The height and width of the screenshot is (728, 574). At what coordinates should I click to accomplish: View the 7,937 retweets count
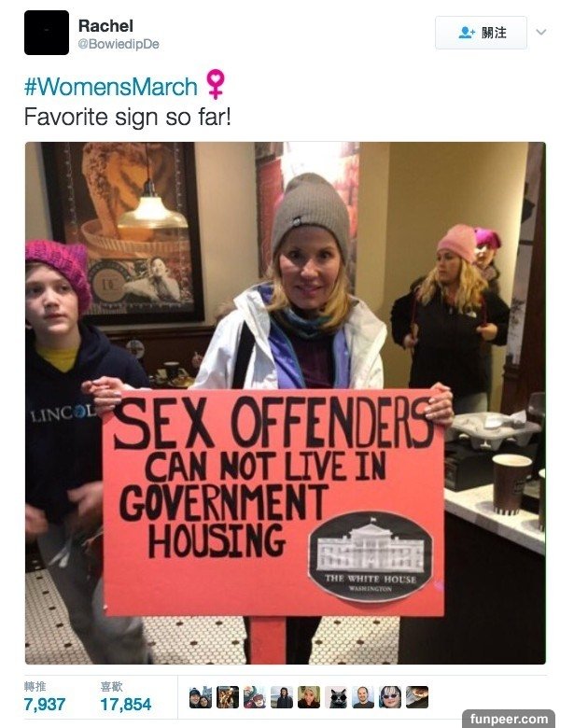coord(45,704)
